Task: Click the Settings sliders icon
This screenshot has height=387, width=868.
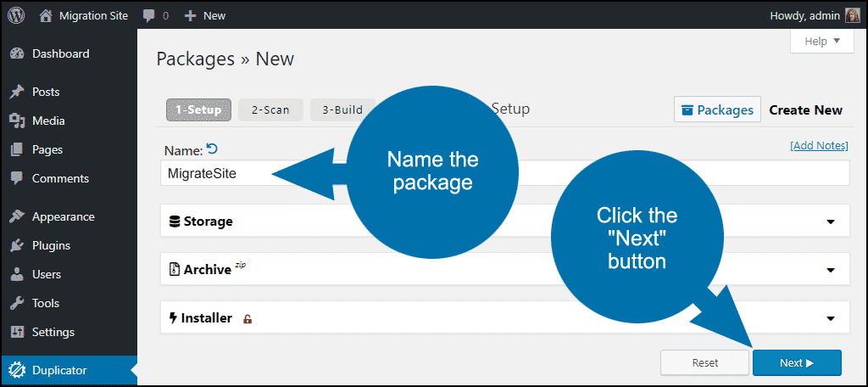Action: pyautogui.click(x=17, y=332)
